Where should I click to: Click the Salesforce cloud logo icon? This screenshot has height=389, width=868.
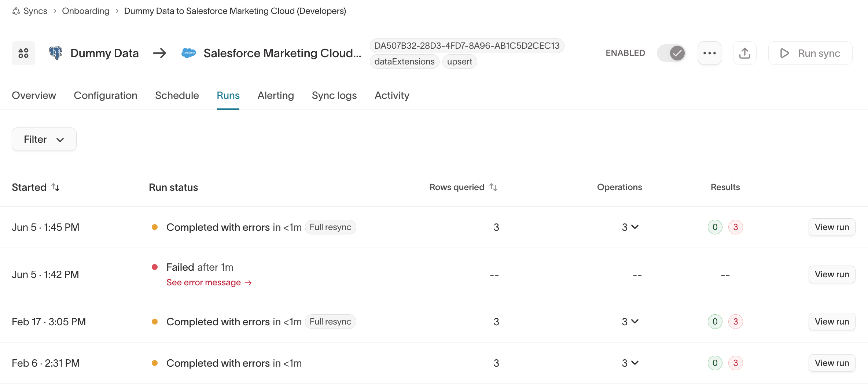[x=189, y=53]
